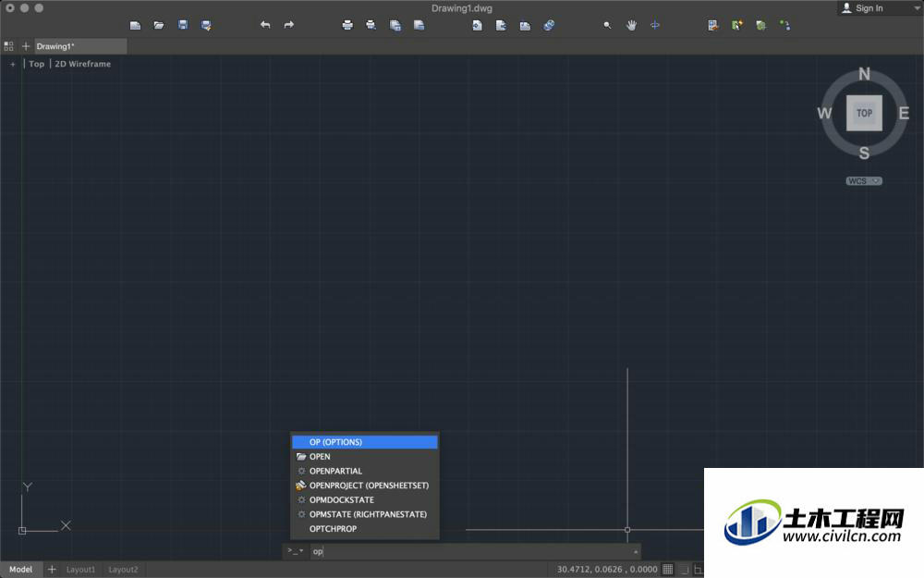Expand the Sign In dropdown arrow

pyautogui.click(x=917, y=8)
